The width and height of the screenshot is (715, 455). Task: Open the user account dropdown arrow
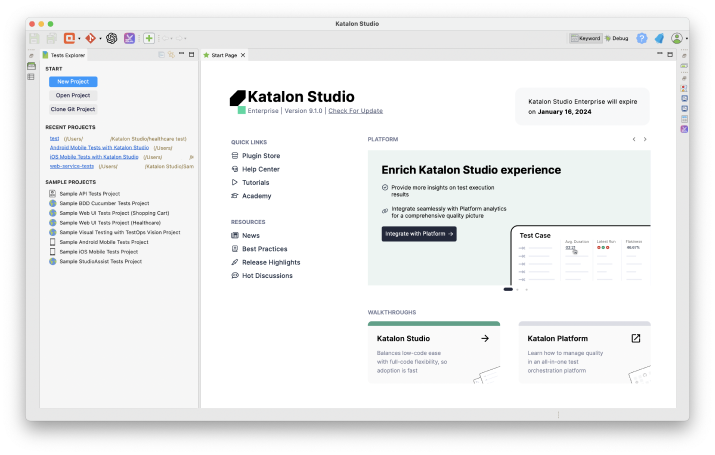688,38
